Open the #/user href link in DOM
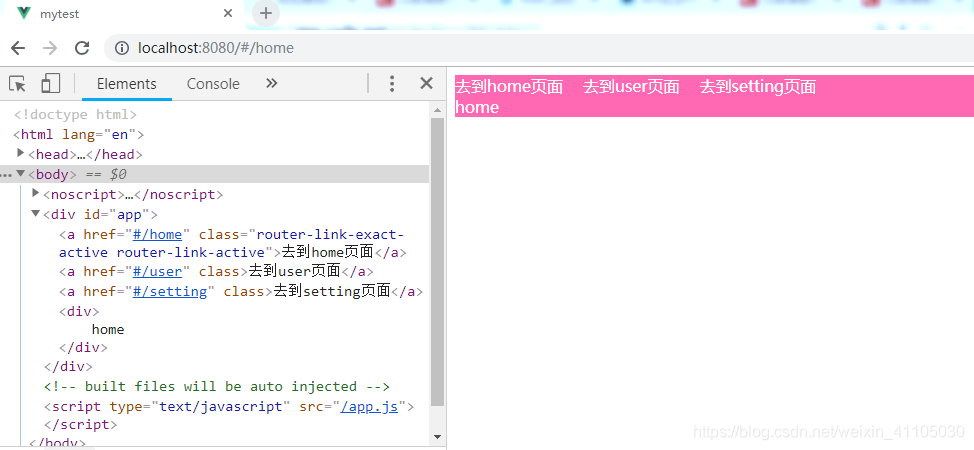This screenshot has height=450, width=974. coord(157,272)
